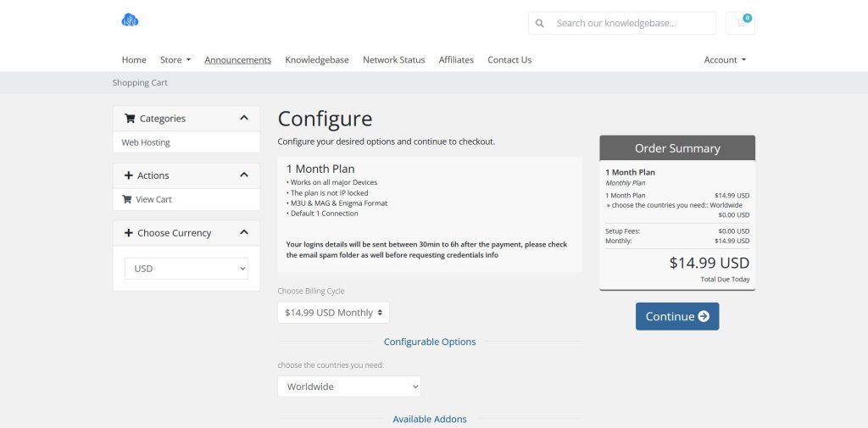Click the magnifier search icon

click(540, 23)
